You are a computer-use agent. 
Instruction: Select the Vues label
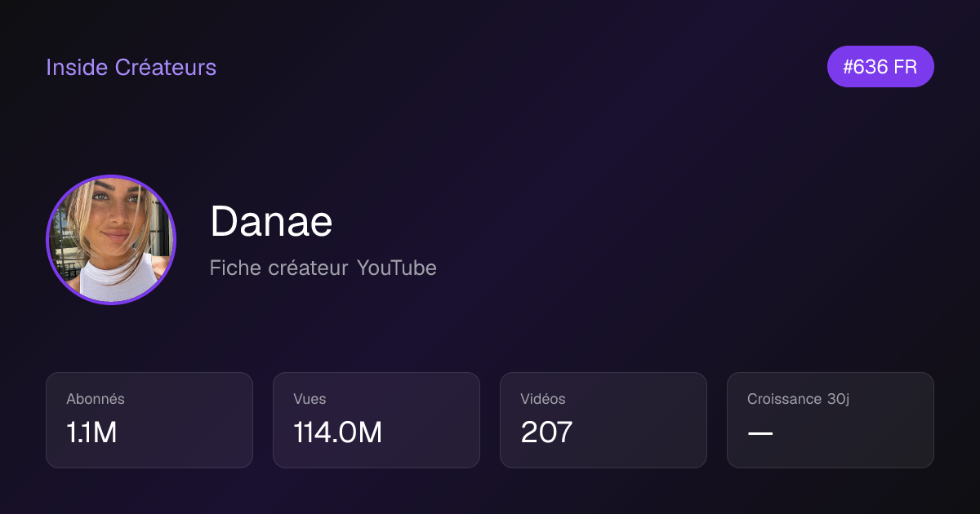310,399
